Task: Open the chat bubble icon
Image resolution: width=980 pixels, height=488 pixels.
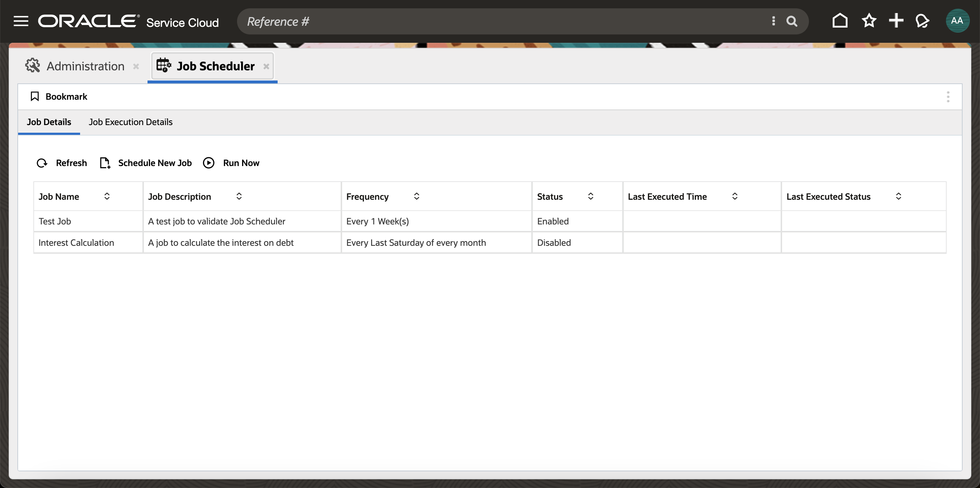Action: pyautogui.click(x=922, y=21)
